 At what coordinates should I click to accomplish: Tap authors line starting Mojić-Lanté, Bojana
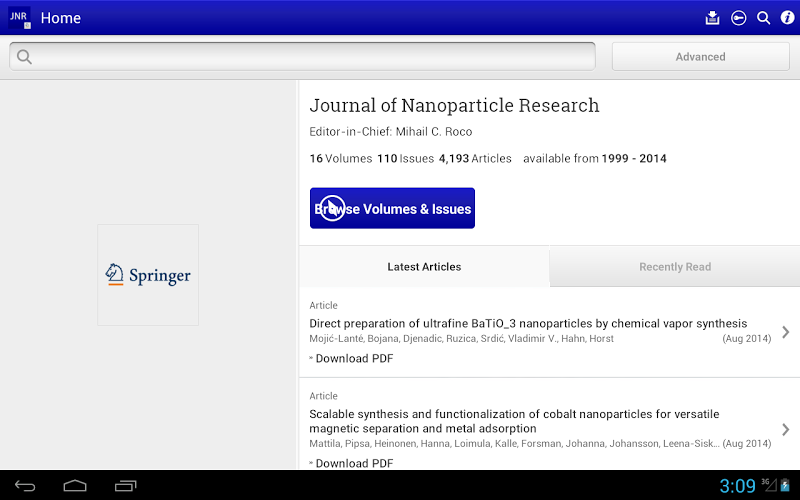[x=461, y=339]
